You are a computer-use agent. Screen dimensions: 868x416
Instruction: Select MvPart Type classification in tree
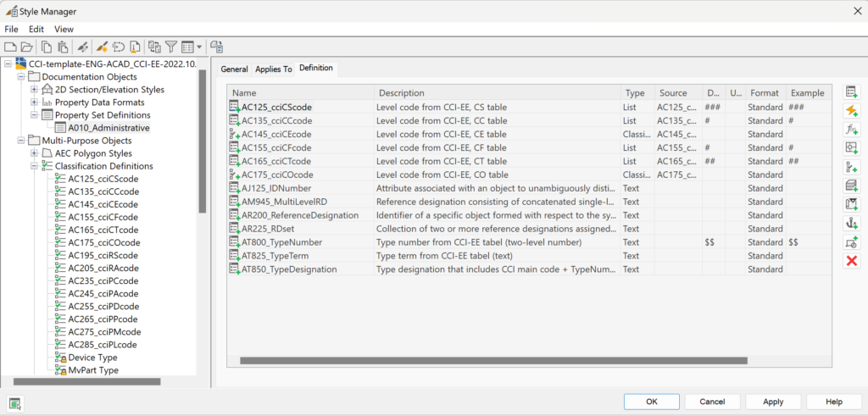point(93,370)
